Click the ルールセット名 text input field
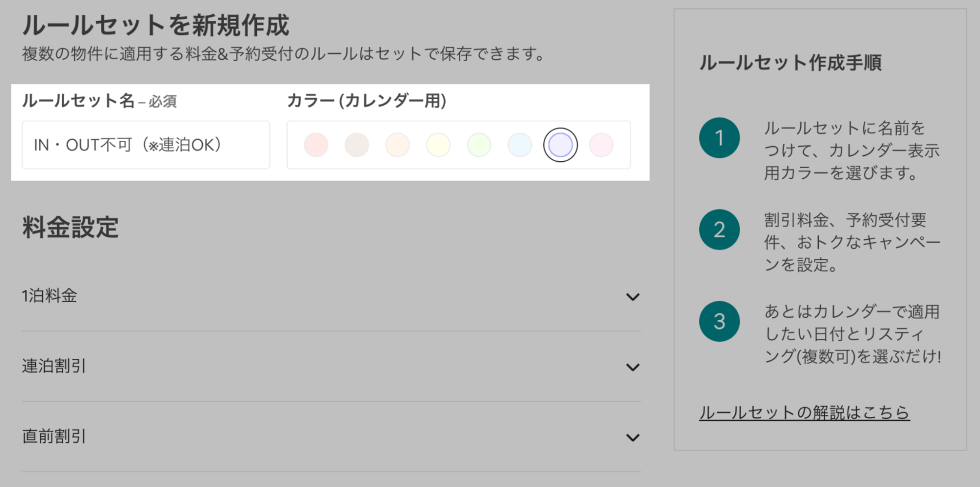The image size is (980, 487). [x=146, y=145]
